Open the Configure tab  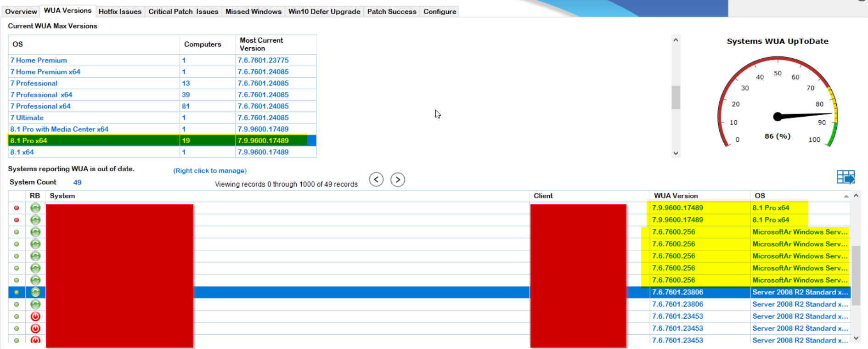click(440, 11)
